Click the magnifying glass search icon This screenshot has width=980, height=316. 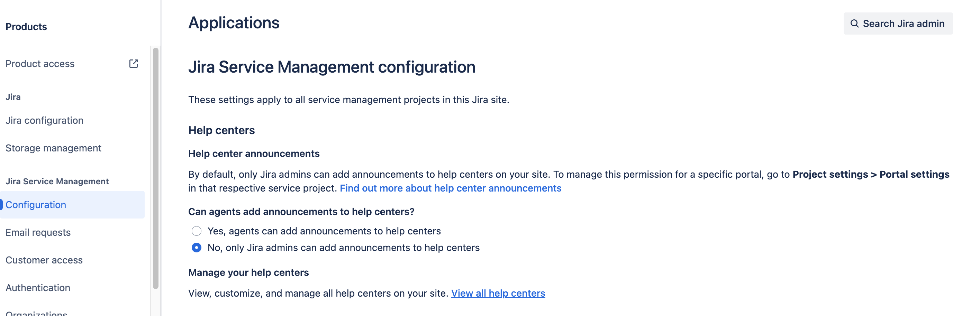(x=854, y=24)
